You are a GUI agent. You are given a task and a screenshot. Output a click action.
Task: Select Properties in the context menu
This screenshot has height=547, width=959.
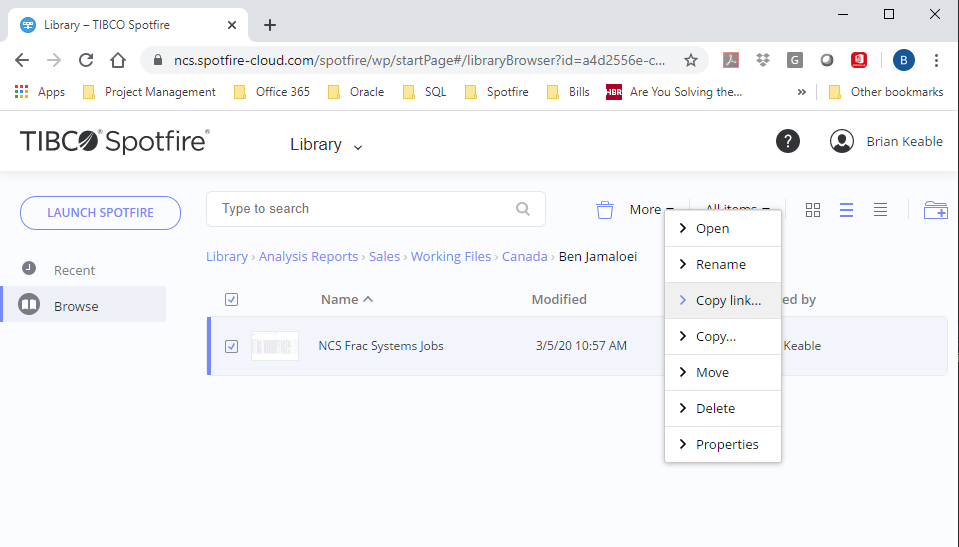coord(726,444)
